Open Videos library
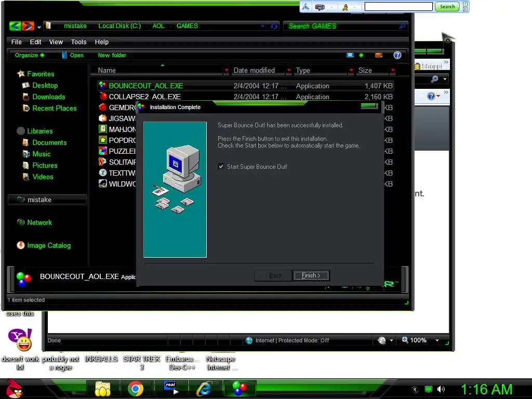 pyautogui.click(x=37, y=177)
